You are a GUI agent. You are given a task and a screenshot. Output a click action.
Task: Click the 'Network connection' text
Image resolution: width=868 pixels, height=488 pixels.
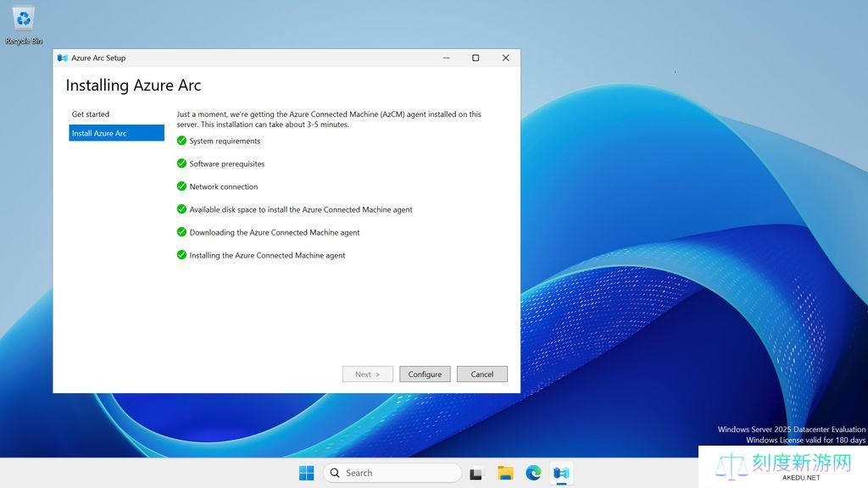[224, 186]
